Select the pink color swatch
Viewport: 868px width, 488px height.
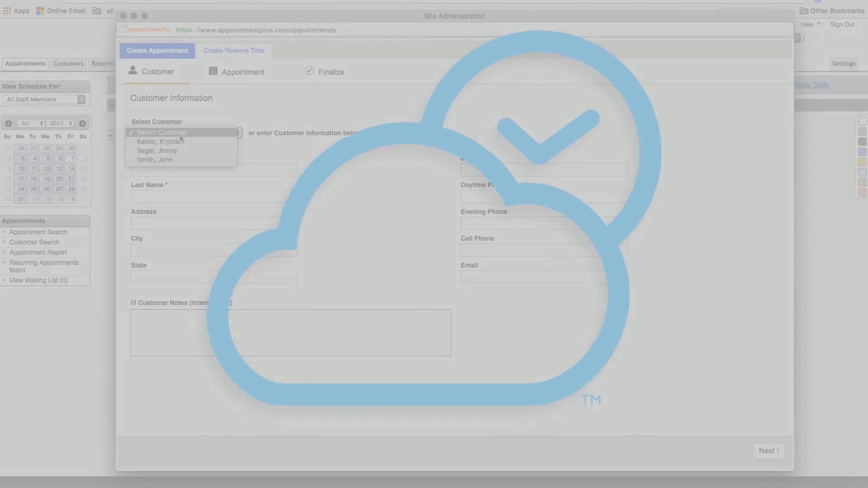click(862, 192)
